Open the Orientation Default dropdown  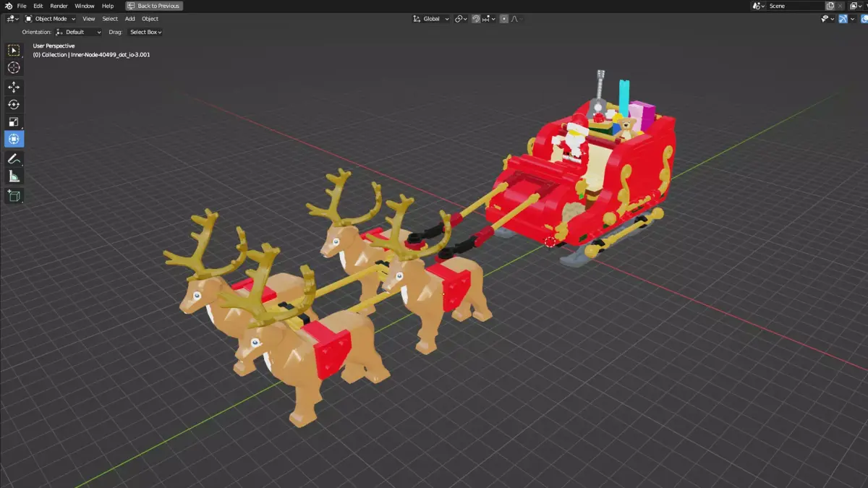79,32
